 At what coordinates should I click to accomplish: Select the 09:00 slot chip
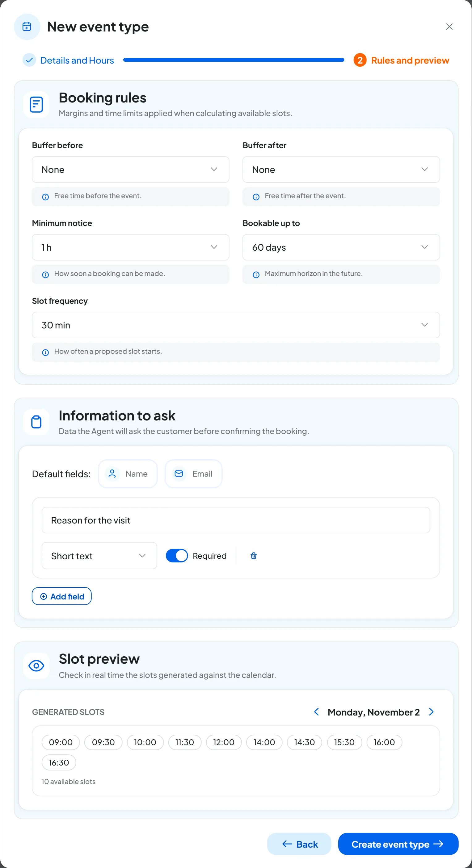[x=61, y=742]
